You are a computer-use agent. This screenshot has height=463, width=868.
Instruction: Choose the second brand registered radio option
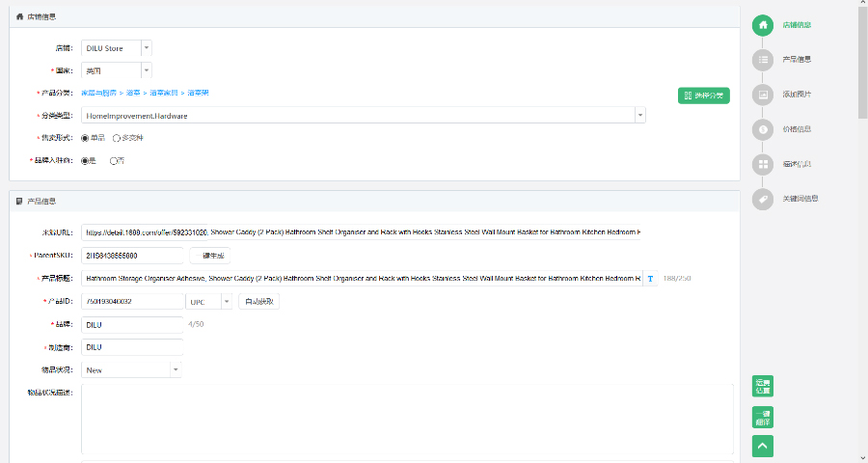pyautogui.click(x=114, y=161)
